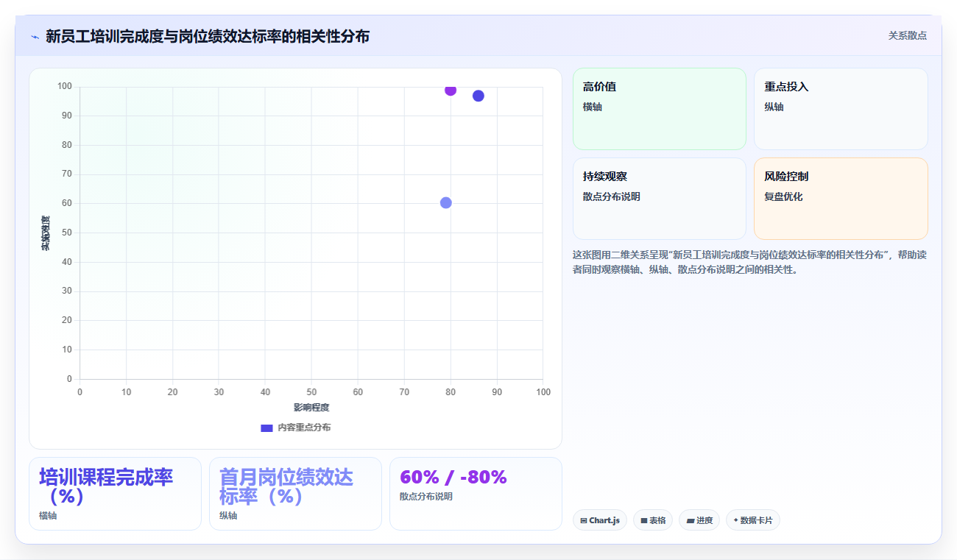The height and width of the screenshot is (560, 957).
Task: Click the description paragraph starting 这张图用二维关系
Action: 749,262
